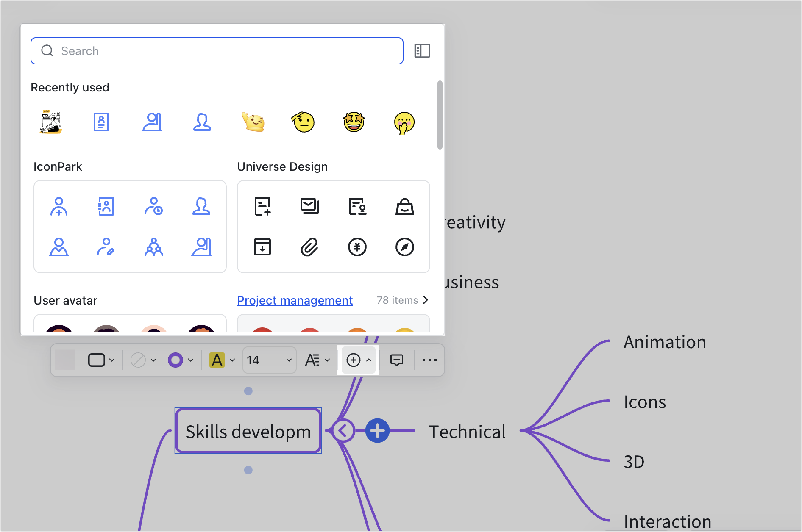Select the compass icon in Universe Design

(405, 247)
